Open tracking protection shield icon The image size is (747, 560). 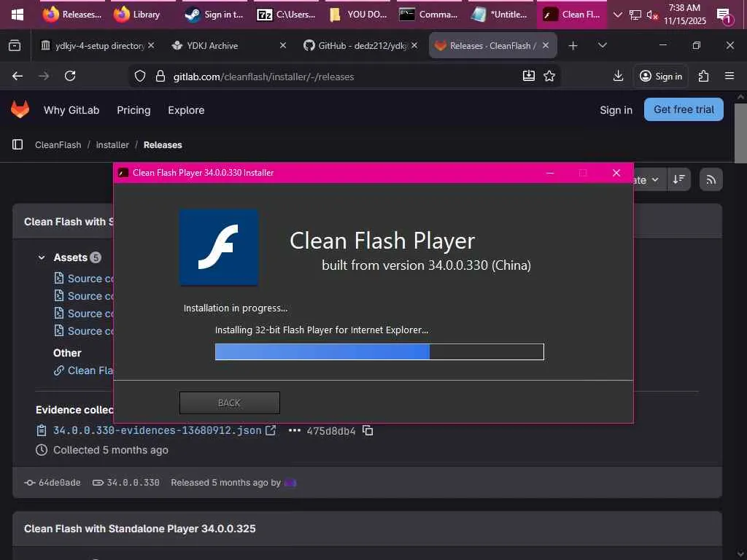(139, 76)
